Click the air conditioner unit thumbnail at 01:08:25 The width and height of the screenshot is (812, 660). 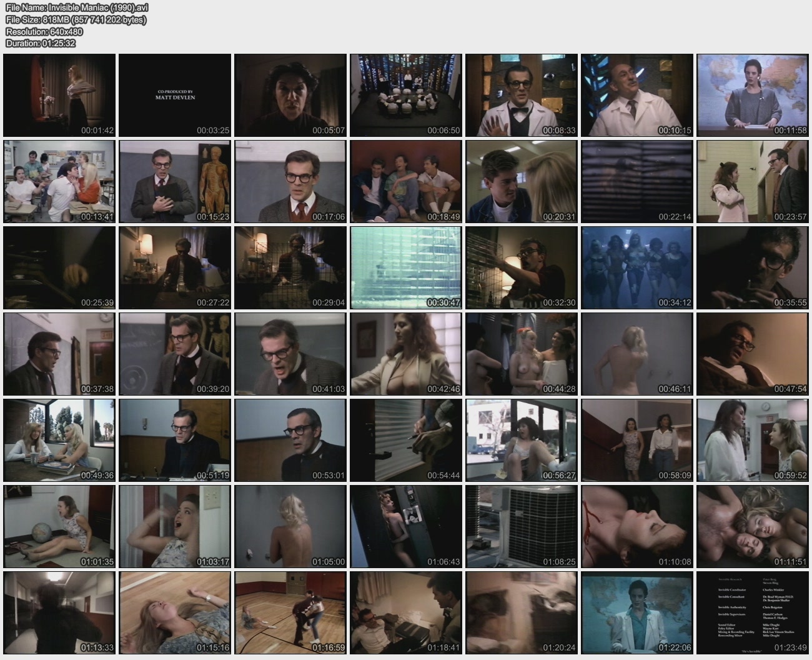[x=522, y=526]
